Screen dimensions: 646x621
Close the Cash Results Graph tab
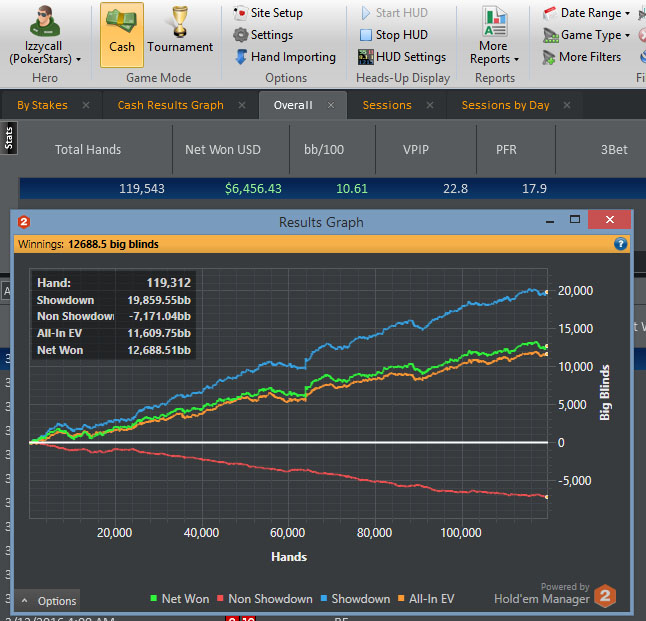[x=242, y=105]
